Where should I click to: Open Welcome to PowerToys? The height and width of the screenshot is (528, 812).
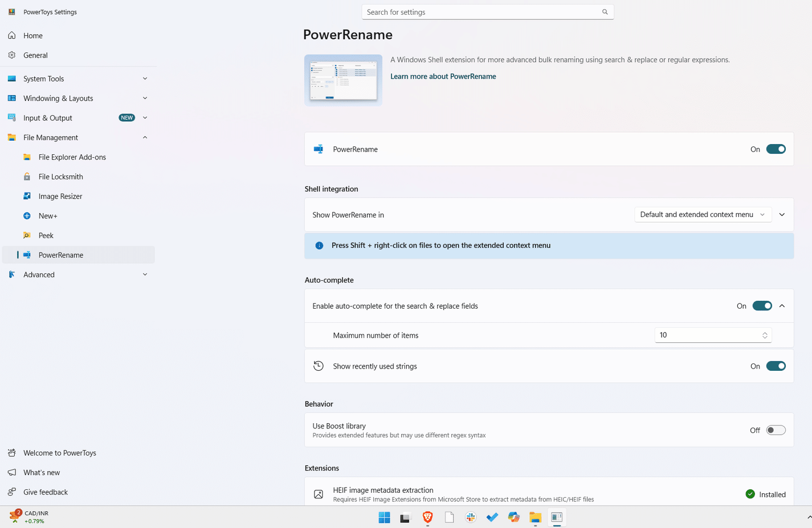78,453
